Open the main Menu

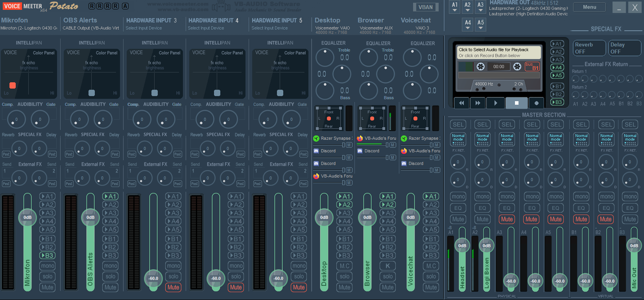click(589, 7)
